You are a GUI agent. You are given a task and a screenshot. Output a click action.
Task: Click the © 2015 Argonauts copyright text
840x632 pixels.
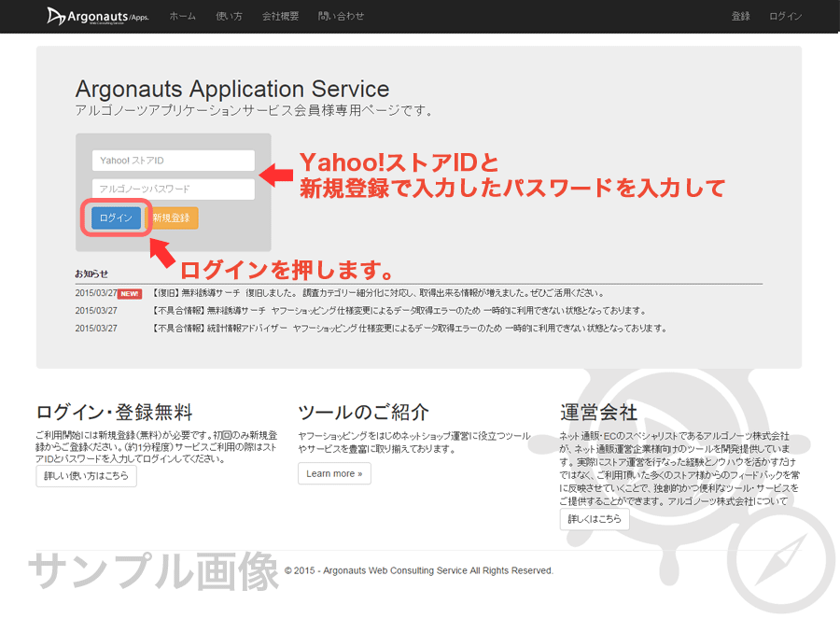click(419, 570)
